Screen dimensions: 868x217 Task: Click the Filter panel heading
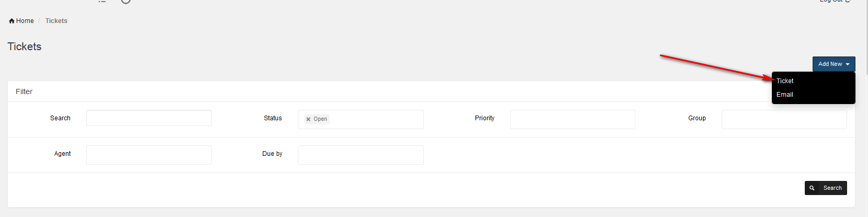coord(24,92)
